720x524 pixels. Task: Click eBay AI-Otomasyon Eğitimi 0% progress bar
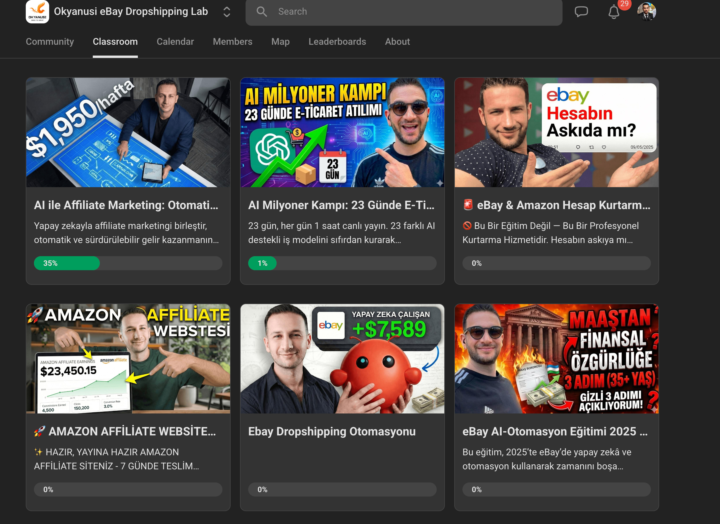pyautogui.click(x=557, y=490)
